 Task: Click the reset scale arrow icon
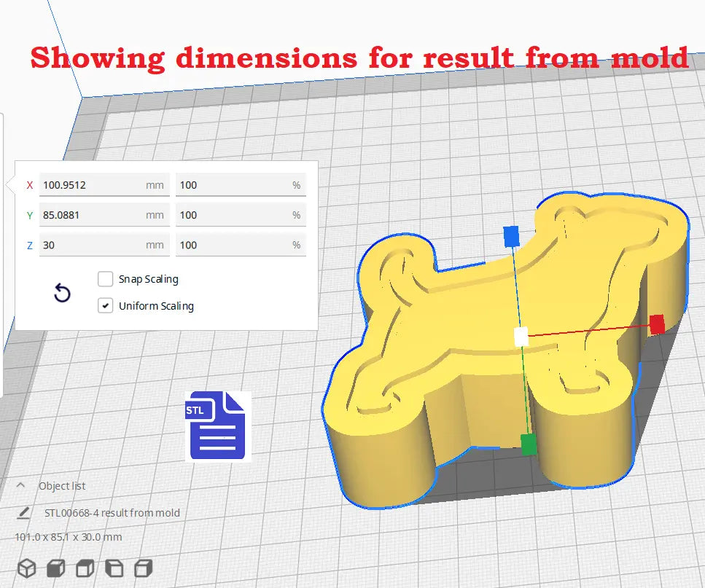click(x=63, y=294)
